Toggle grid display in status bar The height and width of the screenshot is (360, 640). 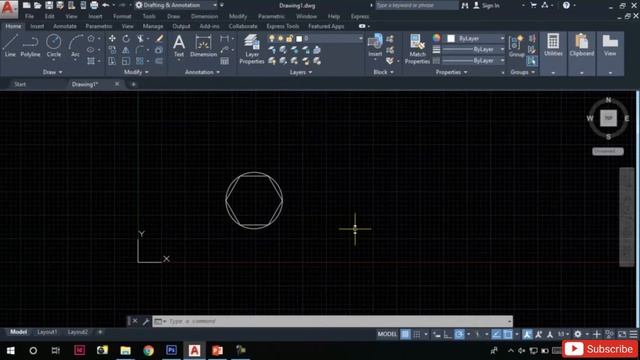pos(405,334)
